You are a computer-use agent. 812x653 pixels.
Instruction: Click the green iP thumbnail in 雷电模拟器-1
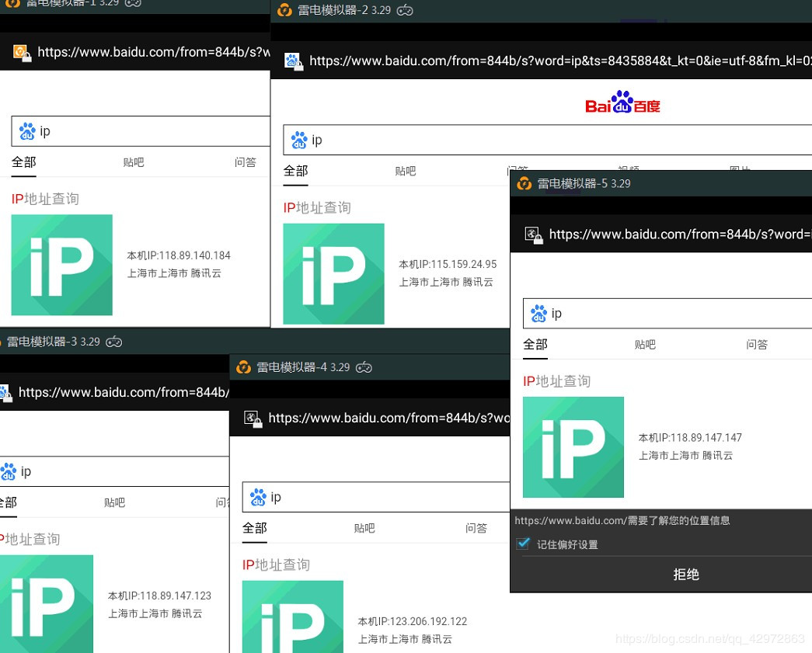tap(62, 265)
